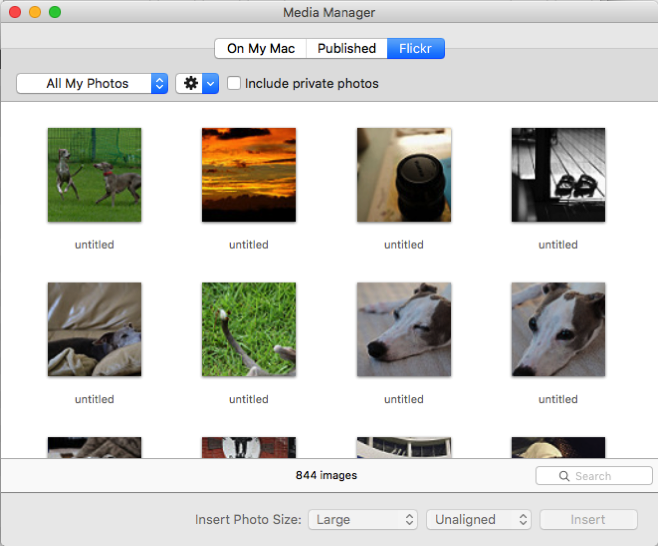
Task: Choose the dog with open eyes thumbnail
Action: [558, 329]
